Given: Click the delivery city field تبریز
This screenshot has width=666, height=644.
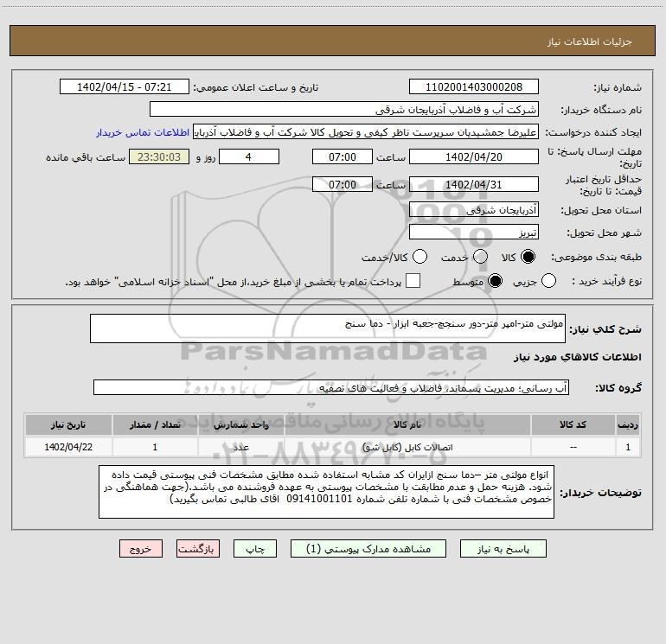Looking at the screenshot, I should click(474, 232).
